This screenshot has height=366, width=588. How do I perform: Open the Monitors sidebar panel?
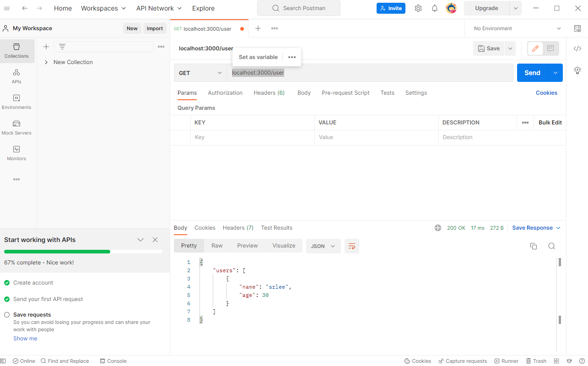pos(16,153)
